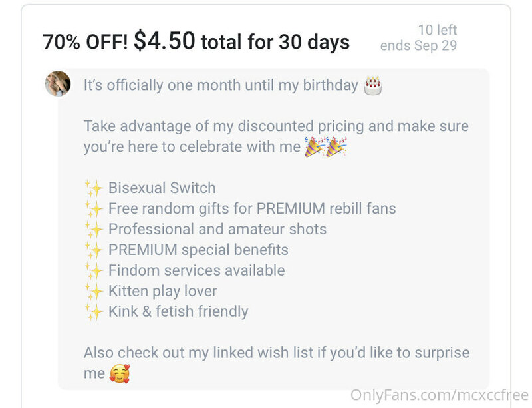Click the 'Free random gifts for PREMIUM' item

click(252, 208)
